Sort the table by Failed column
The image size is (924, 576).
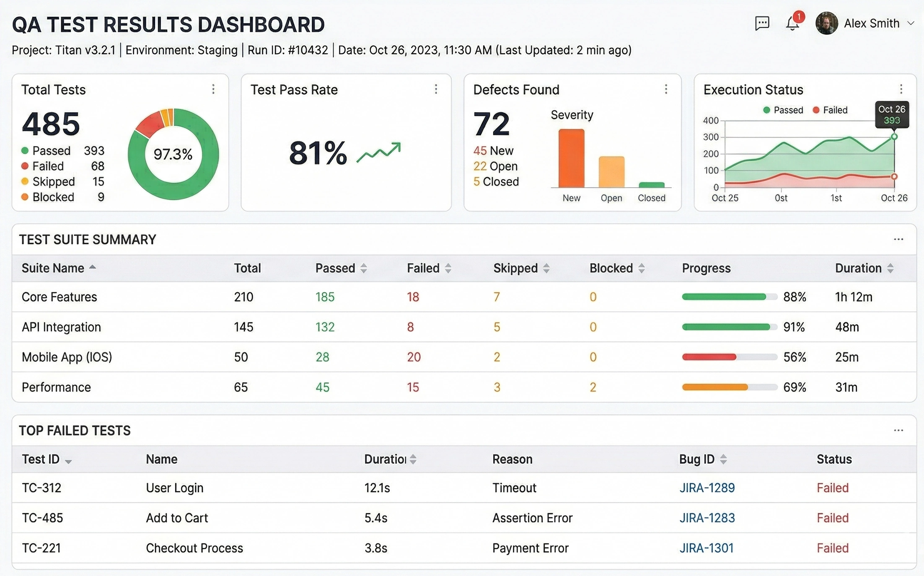[448, 268]
